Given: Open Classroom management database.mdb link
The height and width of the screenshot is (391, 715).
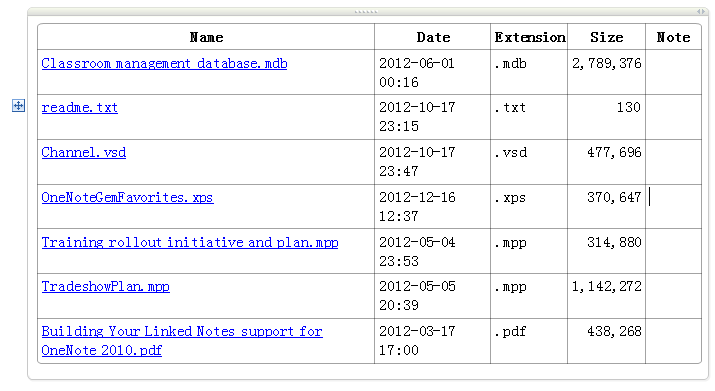Looking at the screenshot, I should (164, 63).
